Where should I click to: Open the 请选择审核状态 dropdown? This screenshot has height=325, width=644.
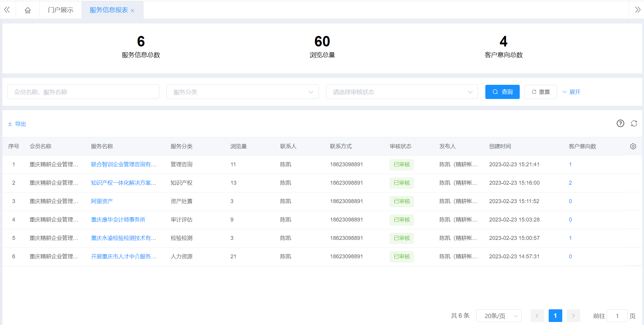[402, 92]
